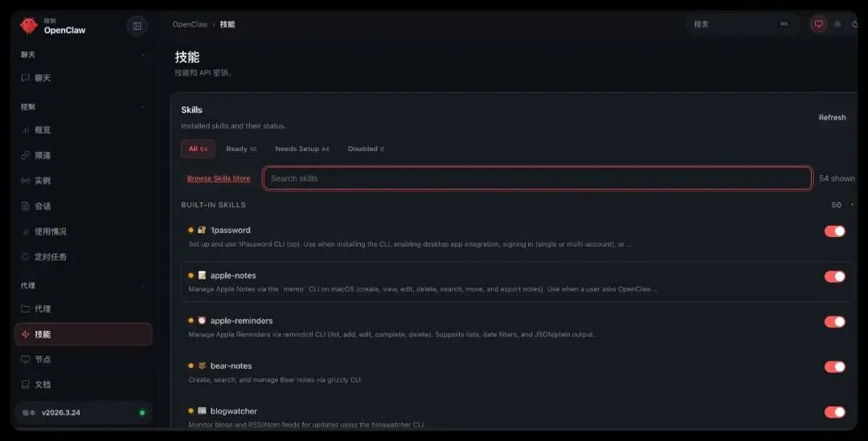Click the green status dot beside version

click(142, 413)
